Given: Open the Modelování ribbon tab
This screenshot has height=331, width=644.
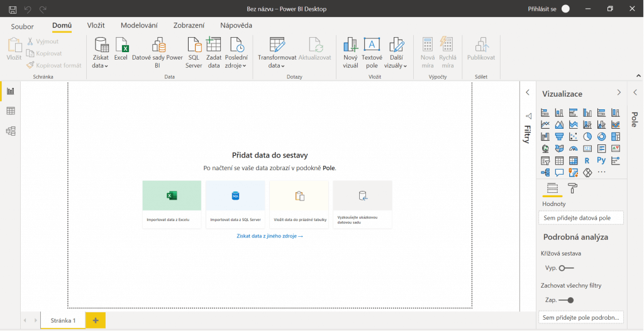Looking at the screenshot, I should [139, 25].
